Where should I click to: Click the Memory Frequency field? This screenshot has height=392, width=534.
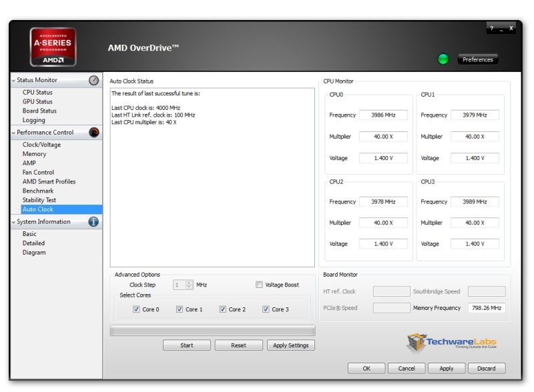tap(487, 308)
